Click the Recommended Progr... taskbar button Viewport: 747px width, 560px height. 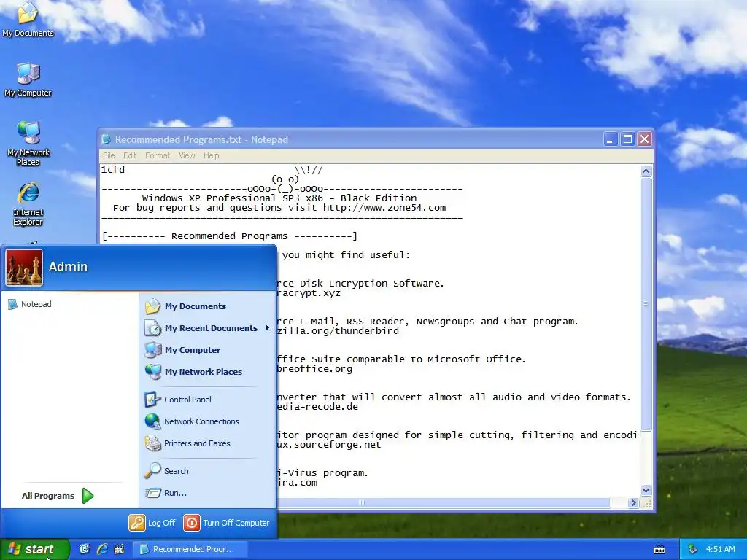pos(190,549)
